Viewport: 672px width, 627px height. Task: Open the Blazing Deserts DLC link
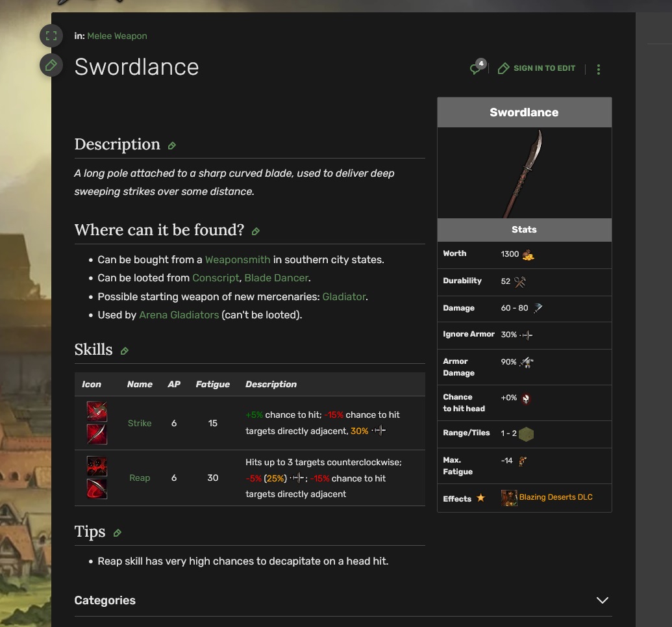[556, 497]
